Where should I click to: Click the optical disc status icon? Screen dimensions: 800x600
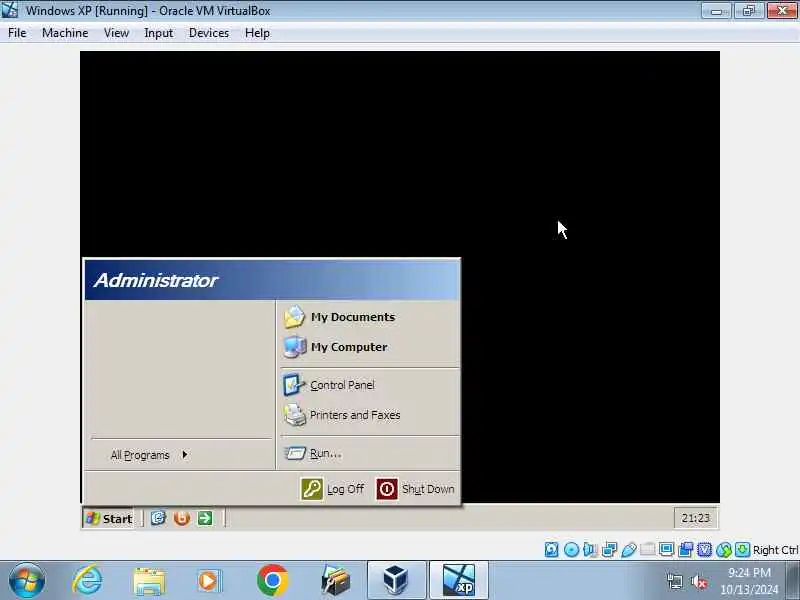(x=571, y=549)
